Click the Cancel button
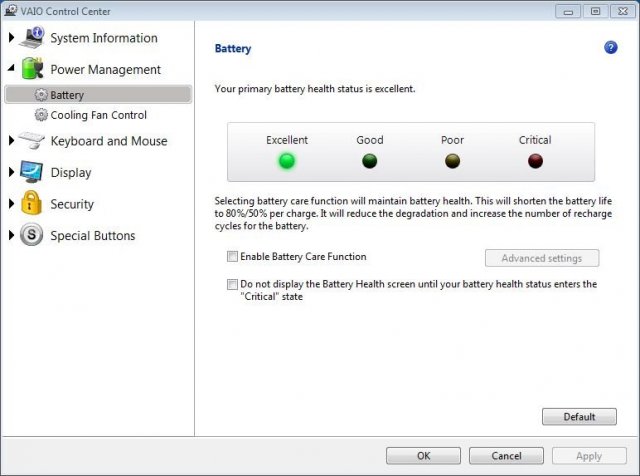The height and width of the screenshot is (476, 640). click(506, 456)
